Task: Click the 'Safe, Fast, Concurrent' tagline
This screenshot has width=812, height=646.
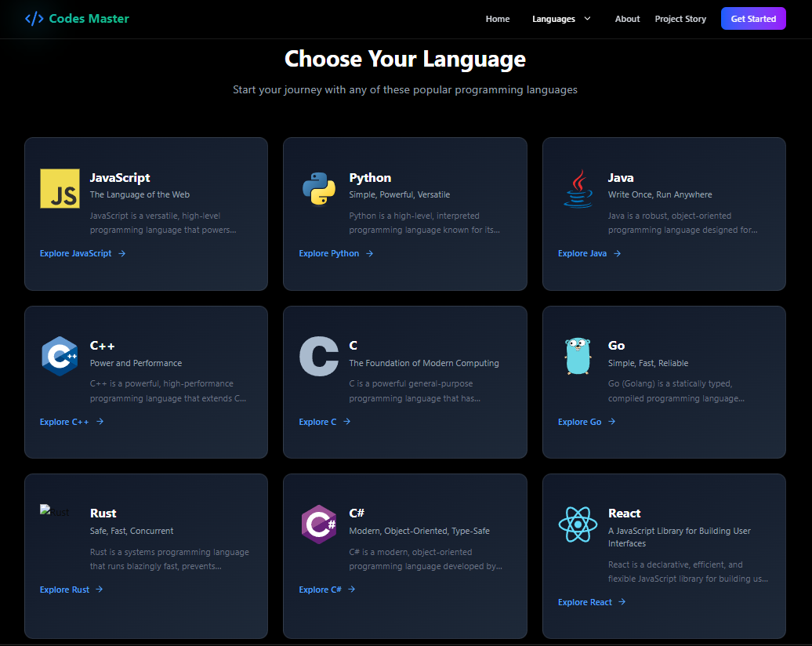Action: pyautogui.click(x=132, y=531)
